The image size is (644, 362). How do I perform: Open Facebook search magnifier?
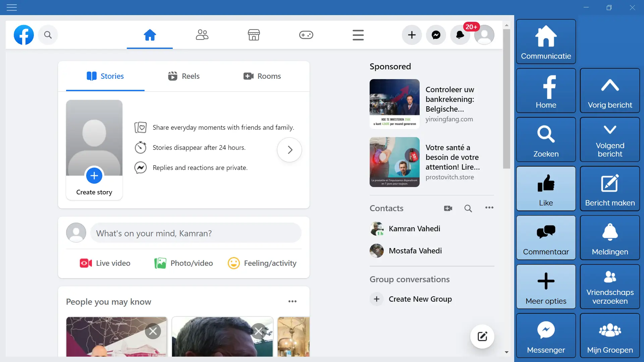(x=48, y=35)
